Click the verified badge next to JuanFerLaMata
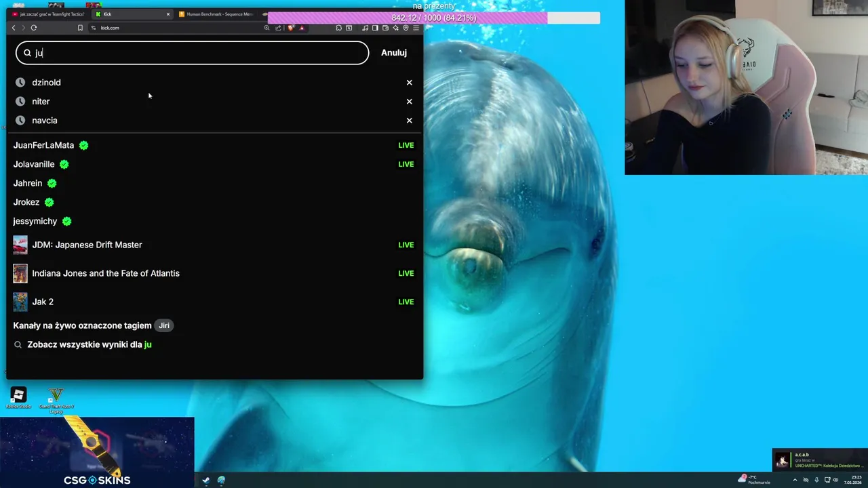868x488 pixels. click(x=83, y=145)
